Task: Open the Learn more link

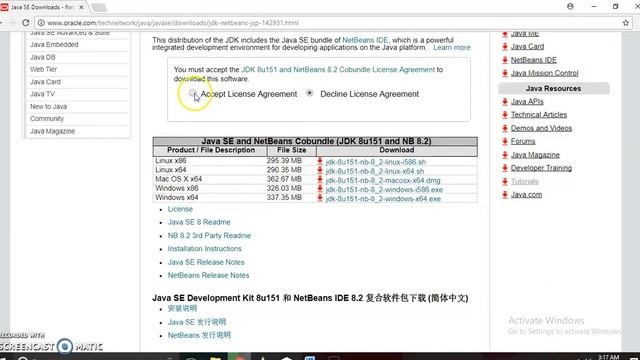Action: pyautogui.click(x=452, y=47)
